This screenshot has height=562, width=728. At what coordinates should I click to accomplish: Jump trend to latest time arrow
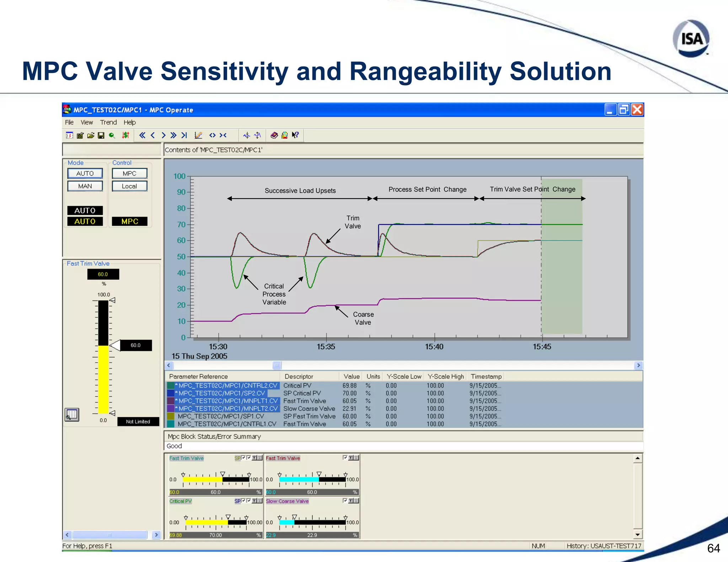pyautogui.click(x=184, y=135)
